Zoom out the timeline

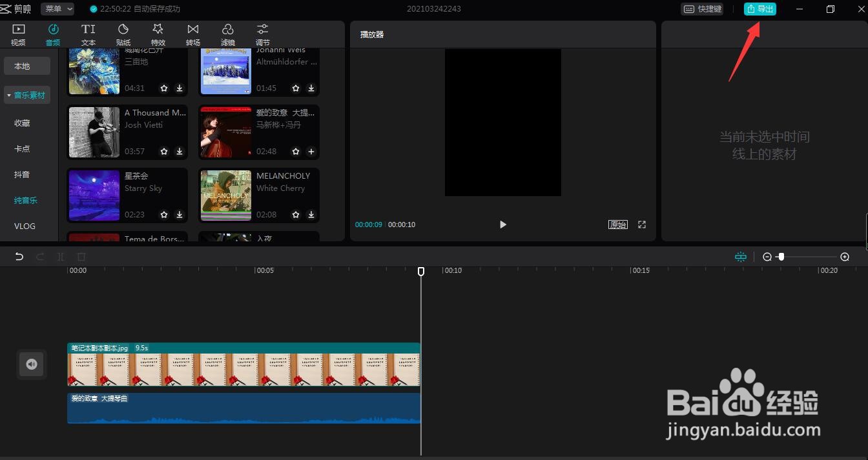pyautogui.click(x=767, y=257)
